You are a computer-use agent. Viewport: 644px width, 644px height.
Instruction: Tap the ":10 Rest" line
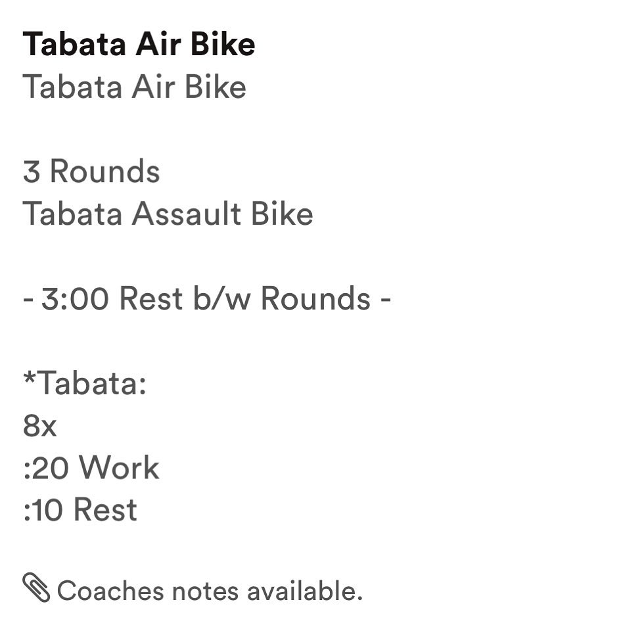pyautogui.click(x=80, y=511)
